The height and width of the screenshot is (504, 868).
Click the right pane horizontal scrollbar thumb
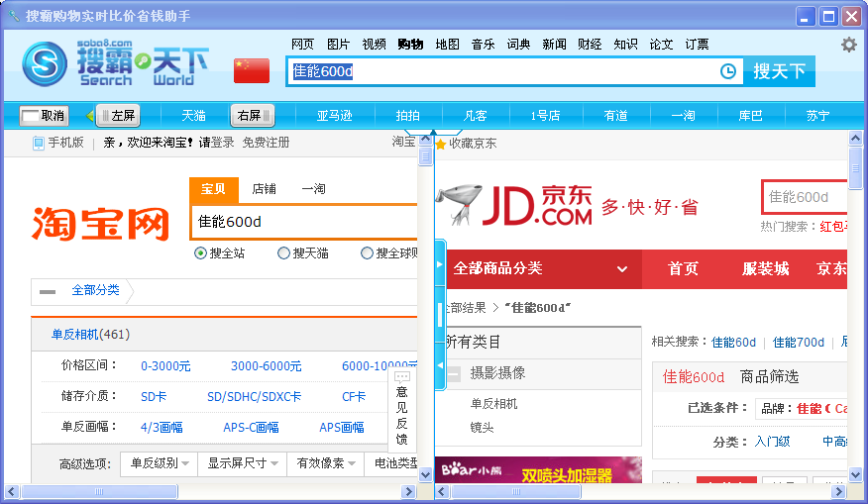(516, 491)
